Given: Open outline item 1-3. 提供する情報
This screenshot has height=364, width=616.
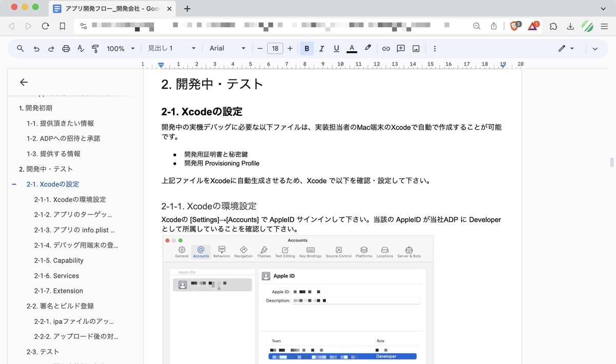Looking at the screenshot, I should [x=53, y=154].
